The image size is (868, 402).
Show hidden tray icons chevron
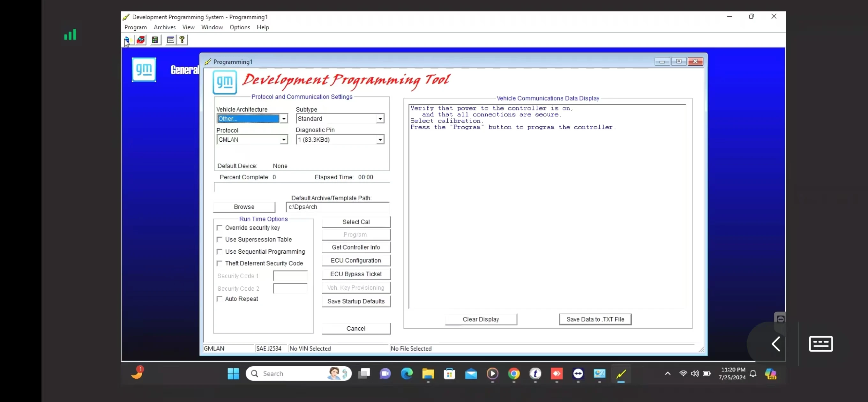[668, 373]
